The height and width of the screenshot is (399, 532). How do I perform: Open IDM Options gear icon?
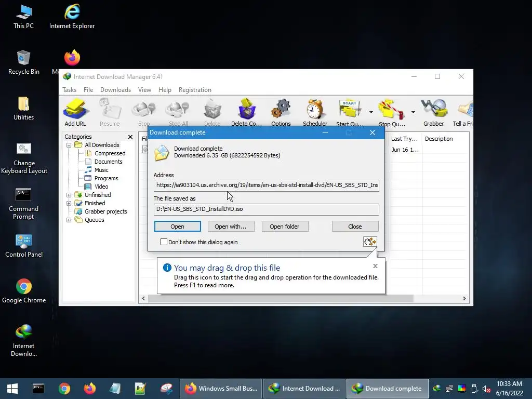[x=281, y=112]
